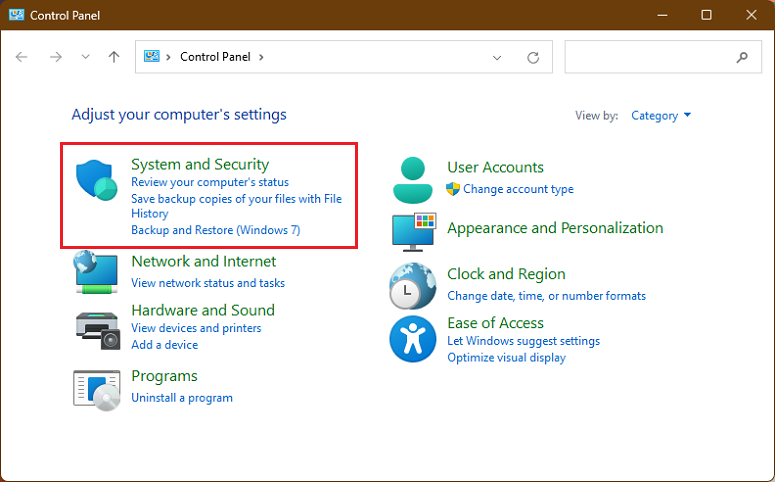The height and width of the screenshot is (482, 775).
Task: Click Review your computer's status
Action: [210, 182]
